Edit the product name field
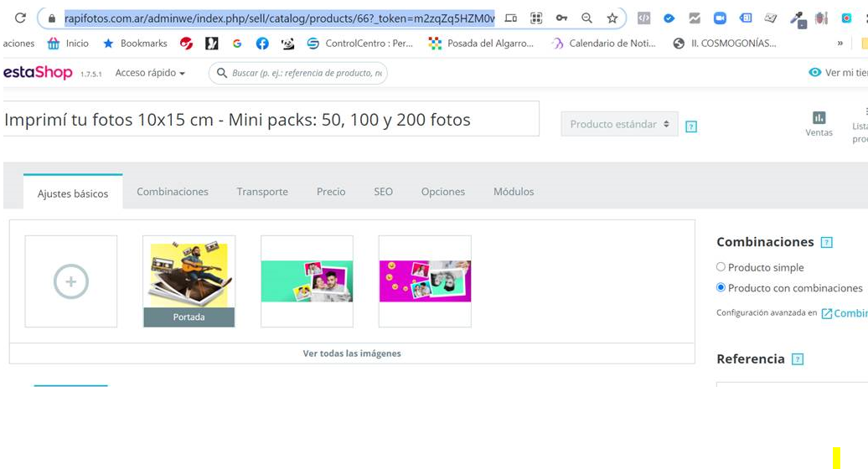 pos(271,118)
